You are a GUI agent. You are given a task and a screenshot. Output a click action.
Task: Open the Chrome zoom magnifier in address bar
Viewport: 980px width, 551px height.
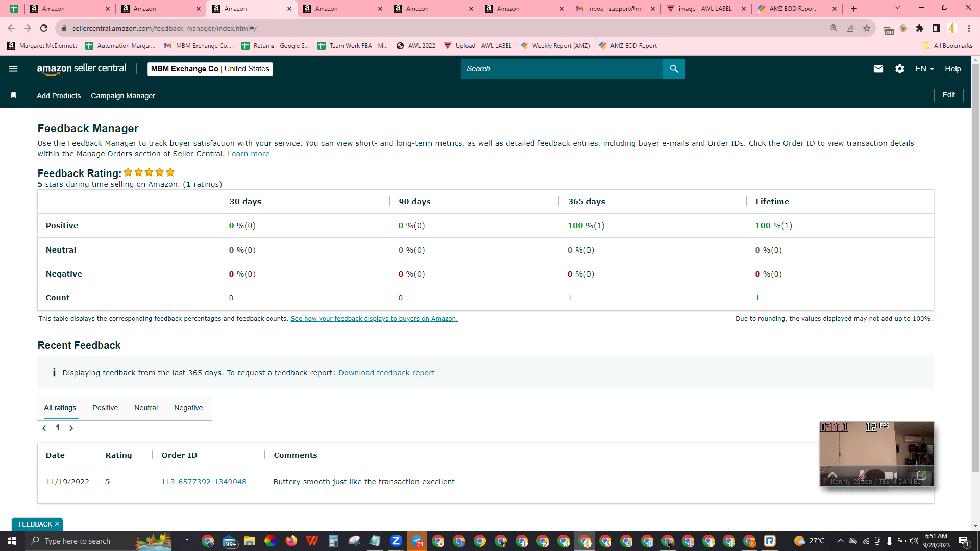pos(834,28)
